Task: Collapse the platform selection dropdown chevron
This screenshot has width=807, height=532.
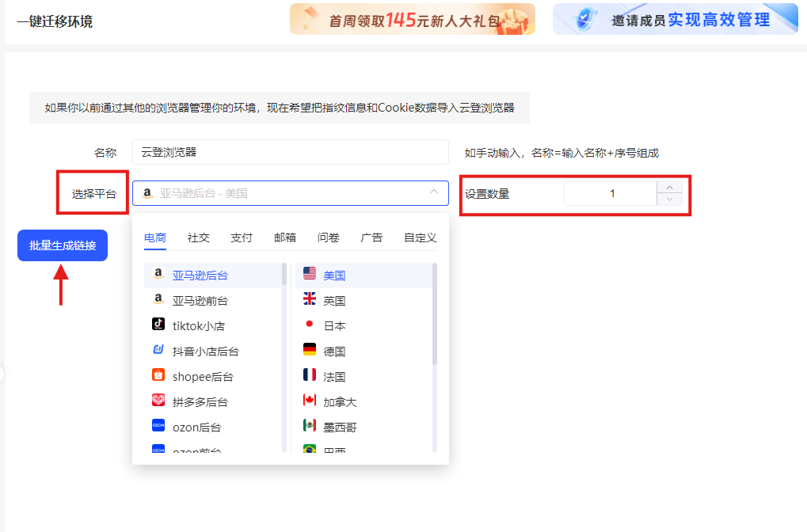Action: [x=433, y=192]
